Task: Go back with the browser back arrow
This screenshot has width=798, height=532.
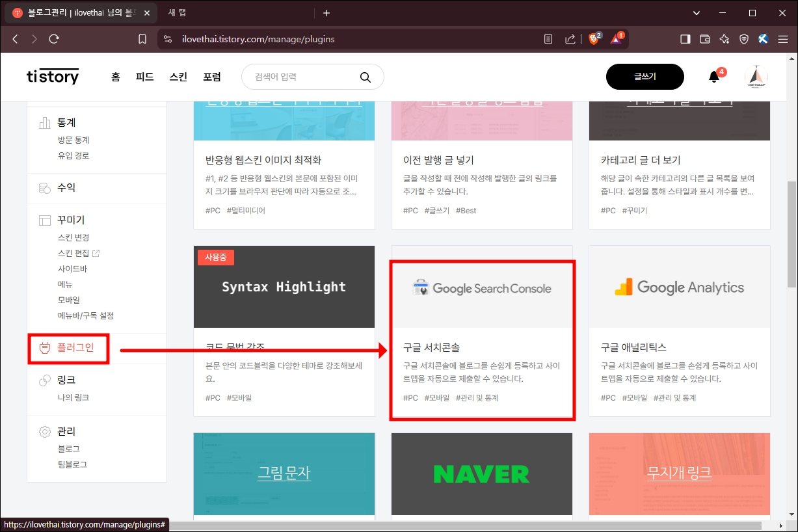Action: pos(15,39)
